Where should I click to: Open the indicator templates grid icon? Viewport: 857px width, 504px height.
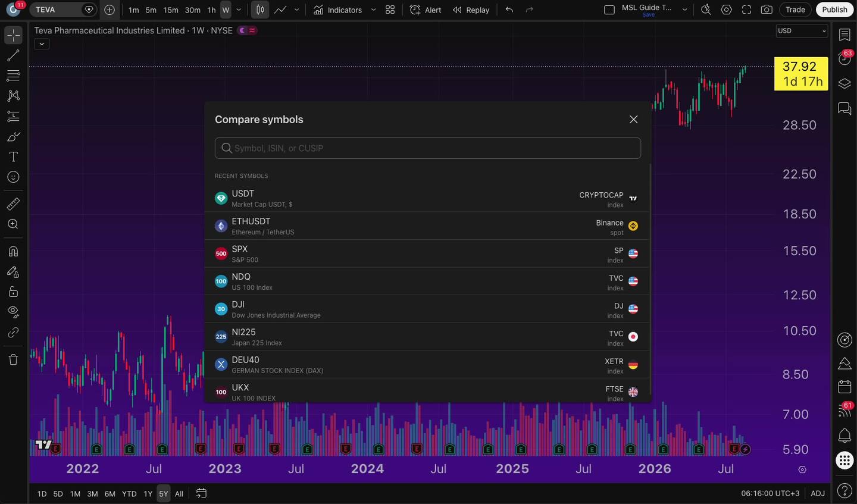click(390, 10)
